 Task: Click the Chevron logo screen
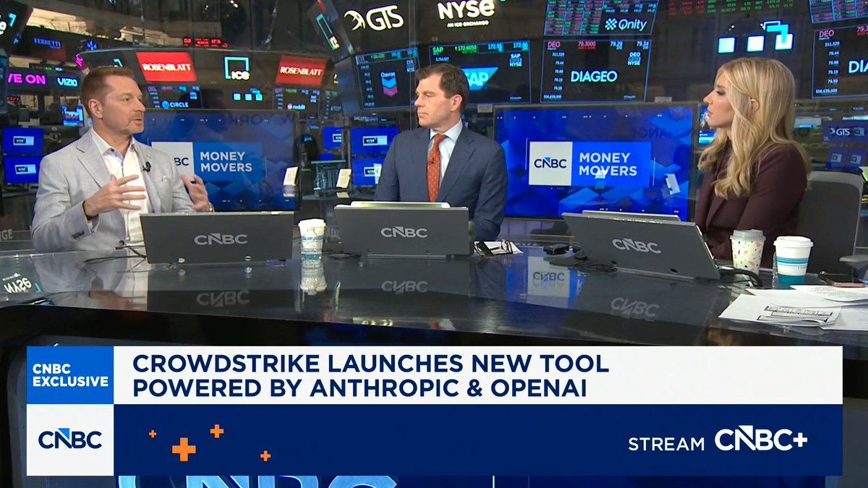tap(388, 78)
